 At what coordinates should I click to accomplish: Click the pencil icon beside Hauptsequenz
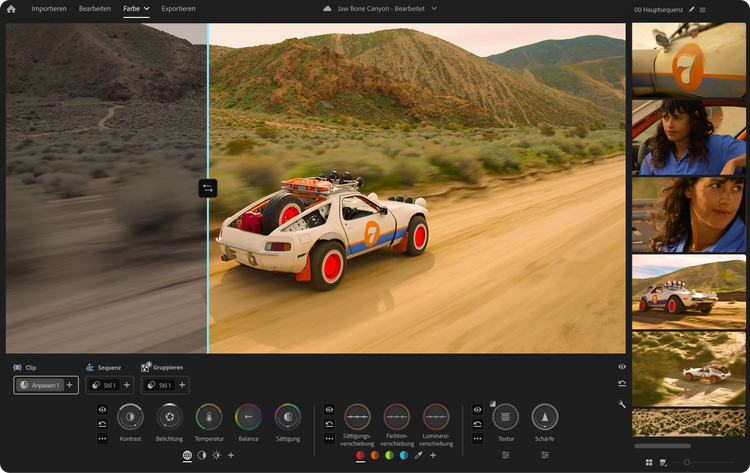691,9
